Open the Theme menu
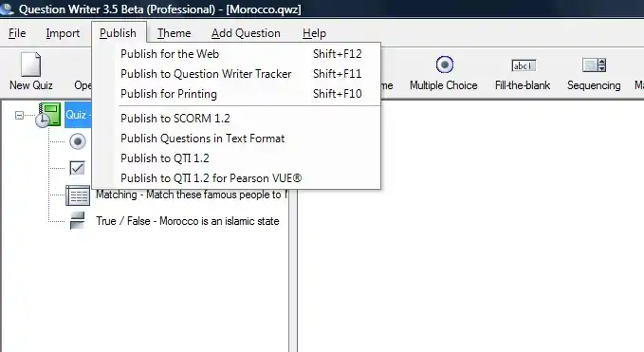 (174, 33)
